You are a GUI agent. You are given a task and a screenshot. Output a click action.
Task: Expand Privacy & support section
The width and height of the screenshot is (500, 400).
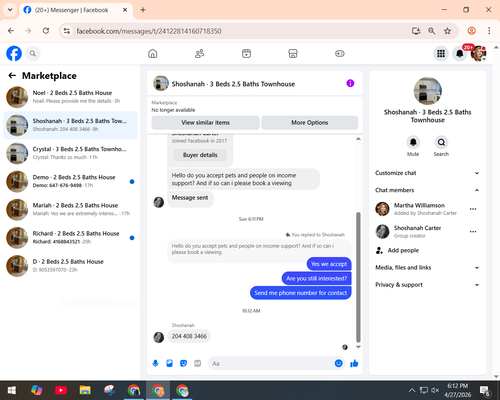[428, 285]
